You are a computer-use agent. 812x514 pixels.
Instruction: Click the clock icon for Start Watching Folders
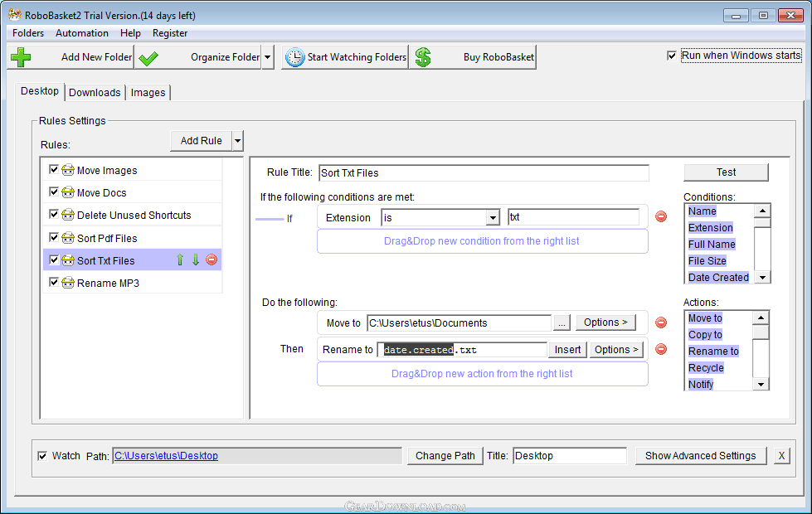click(x=294, y=57)
